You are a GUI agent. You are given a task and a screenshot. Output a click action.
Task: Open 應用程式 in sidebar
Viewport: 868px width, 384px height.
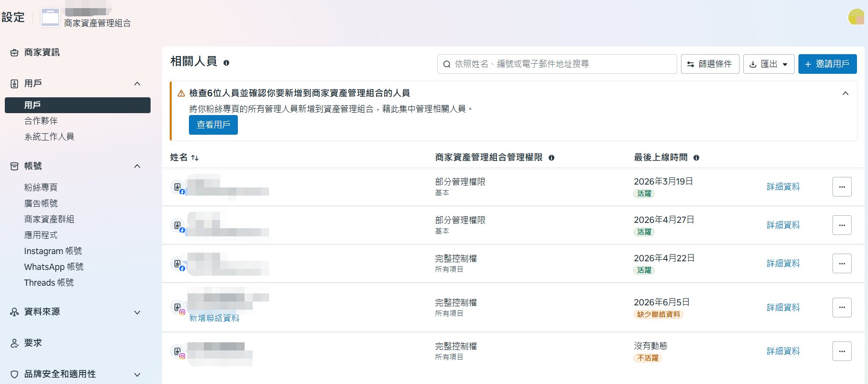41,235
